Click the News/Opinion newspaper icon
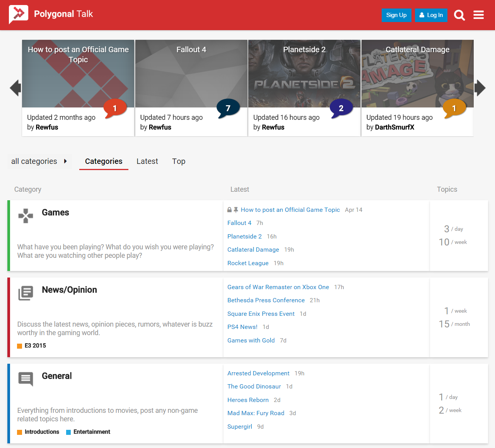The height and width of the screenshot is (448, 495). tap(26, 293)
